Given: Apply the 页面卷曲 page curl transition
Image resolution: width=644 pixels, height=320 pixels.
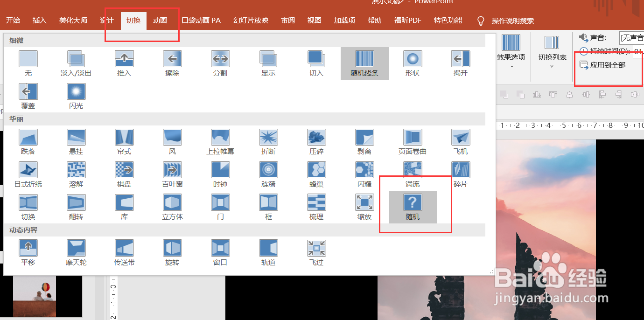Looking at the screenshot, I should click(x=413, y=142).
